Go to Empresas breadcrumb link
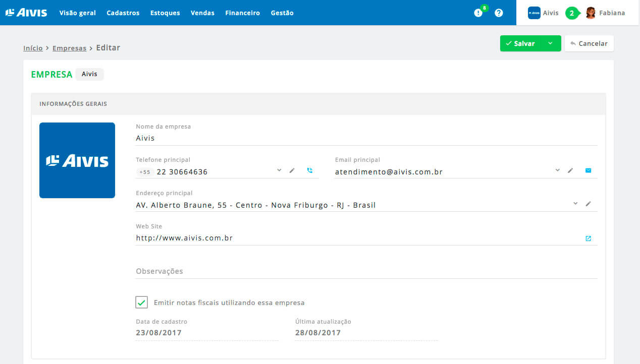The image size is (640, 364). [69, 48]
